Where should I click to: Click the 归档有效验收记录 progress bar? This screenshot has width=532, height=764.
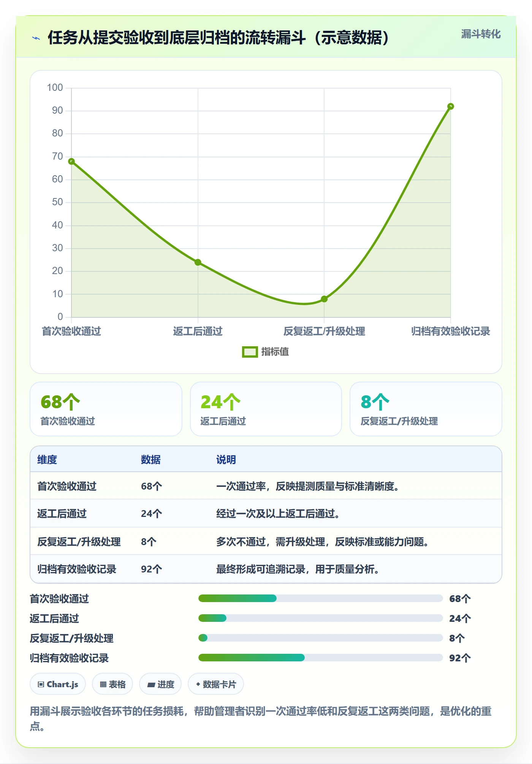(x=321, y=658)
